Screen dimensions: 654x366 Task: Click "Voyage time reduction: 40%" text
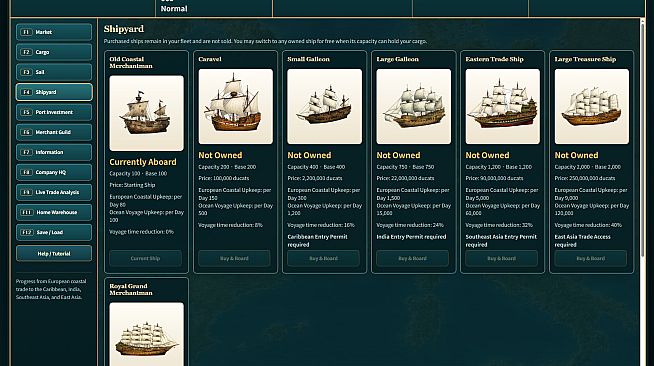[x=588, y=225]
